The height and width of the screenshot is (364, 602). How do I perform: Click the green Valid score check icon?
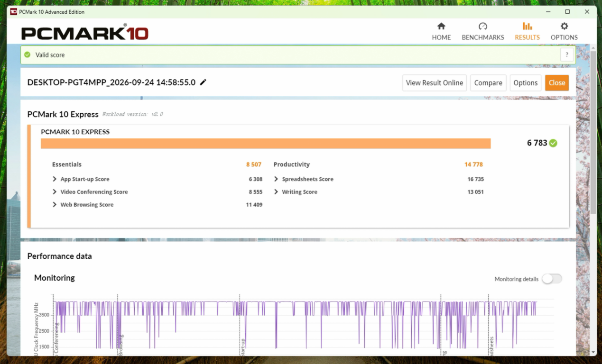click(x=28, y=55)
